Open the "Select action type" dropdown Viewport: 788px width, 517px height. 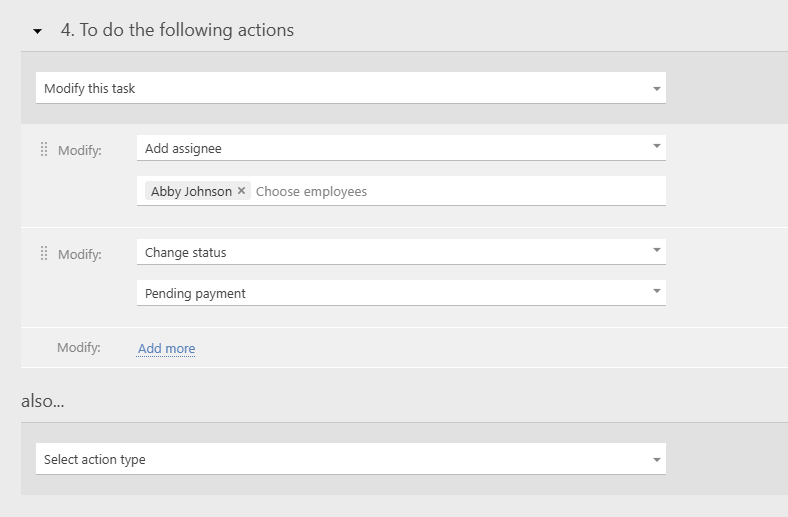340,459
